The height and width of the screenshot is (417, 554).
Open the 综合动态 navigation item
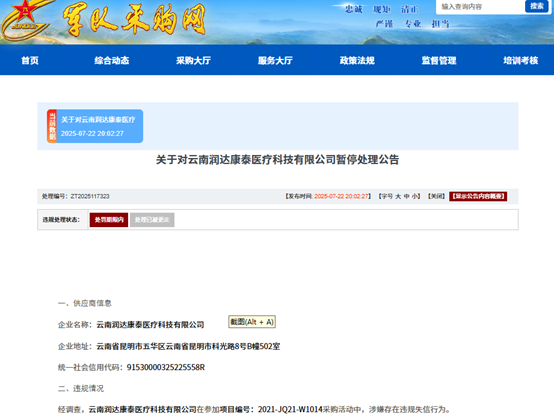[x=112, y=60]
